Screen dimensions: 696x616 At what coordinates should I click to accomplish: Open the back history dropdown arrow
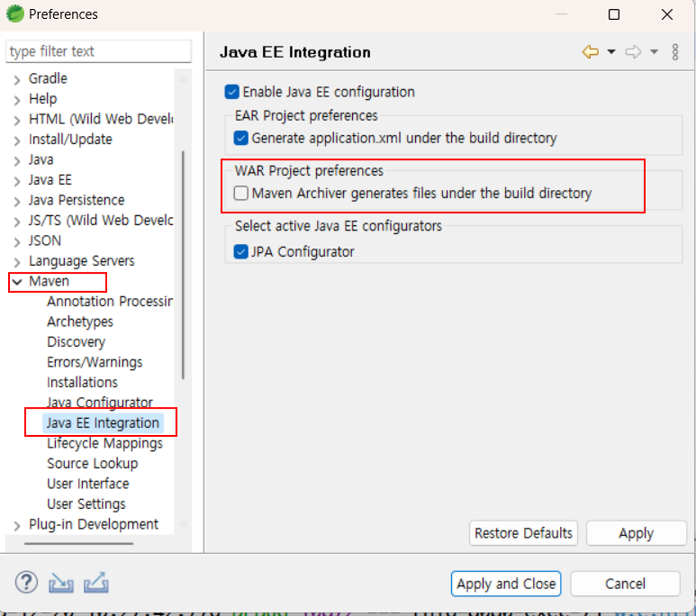[x=611, y=52]
